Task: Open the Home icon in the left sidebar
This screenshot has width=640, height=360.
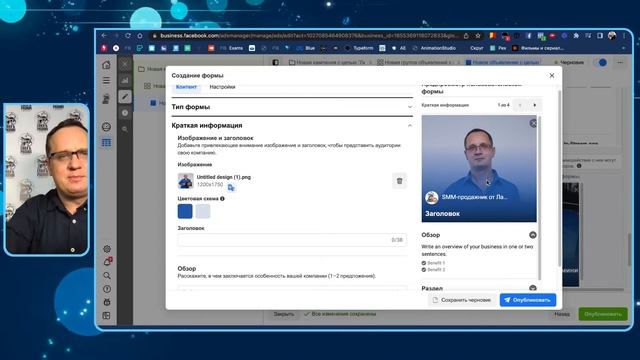Action: tap(106, 64)
